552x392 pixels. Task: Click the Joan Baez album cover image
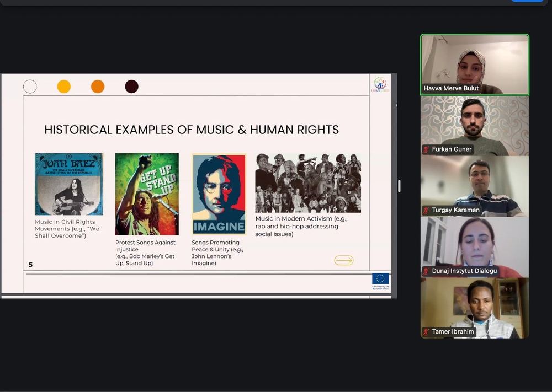click(x=69, y=184)
